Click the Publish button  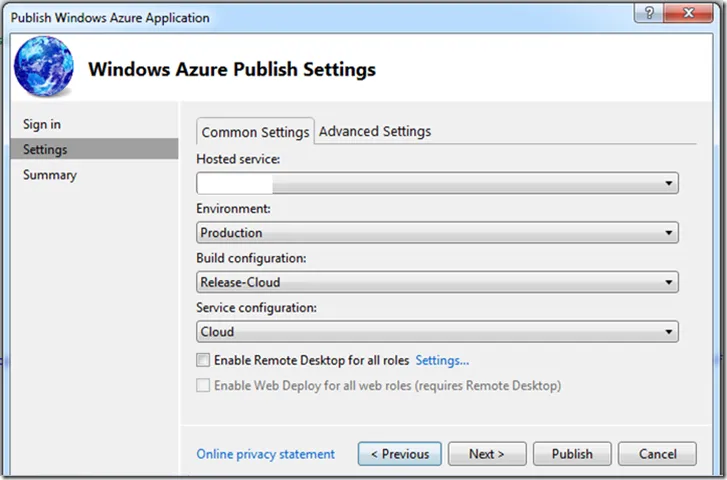coord(572,454)
